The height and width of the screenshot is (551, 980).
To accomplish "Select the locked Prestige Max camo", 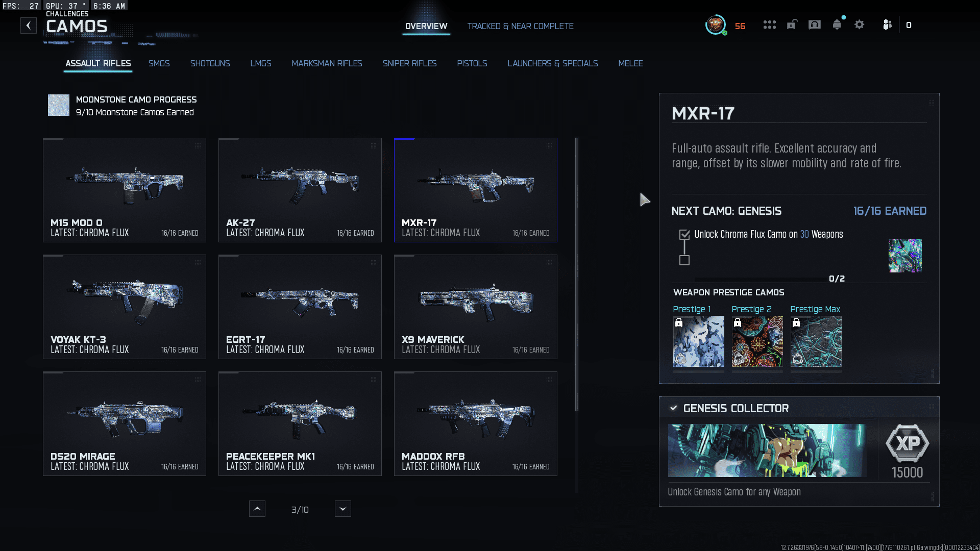I will click(816, 341).
